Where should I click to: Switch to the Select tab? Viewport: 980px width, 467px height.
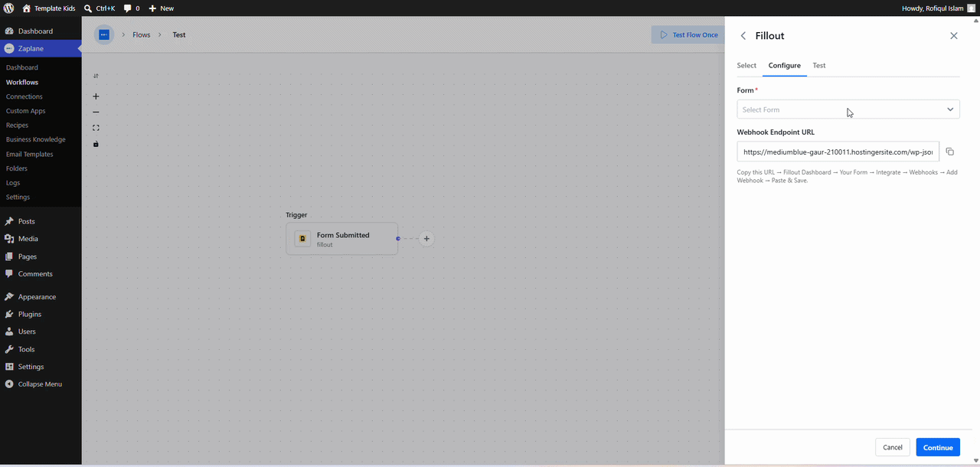coord(746,66)
